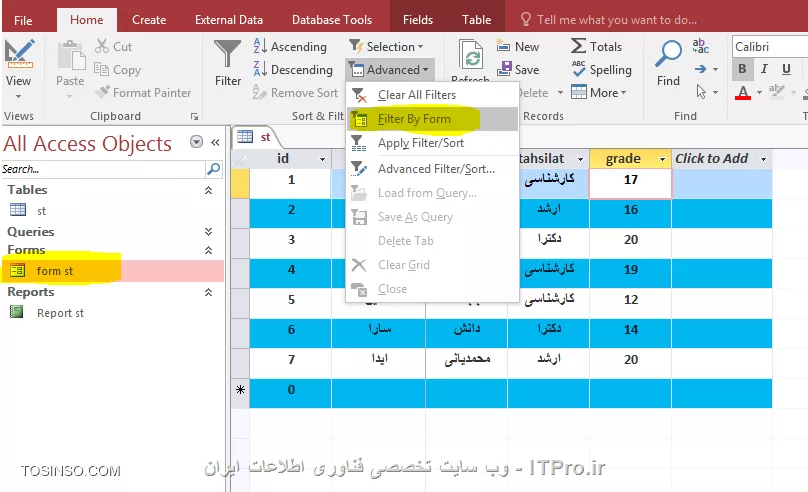Open the Advanced filter options dropdown
The width and height of the screenshot is (808, 492).
pyautogui.click(x=390, y=70)
